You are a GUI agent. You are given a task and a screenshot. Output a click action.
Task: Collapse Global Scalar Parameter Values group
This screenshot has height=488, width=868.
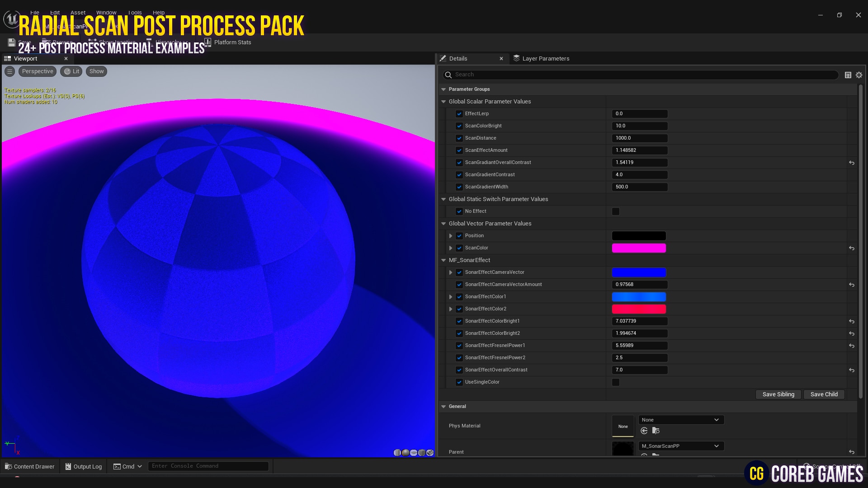[443, 102]
